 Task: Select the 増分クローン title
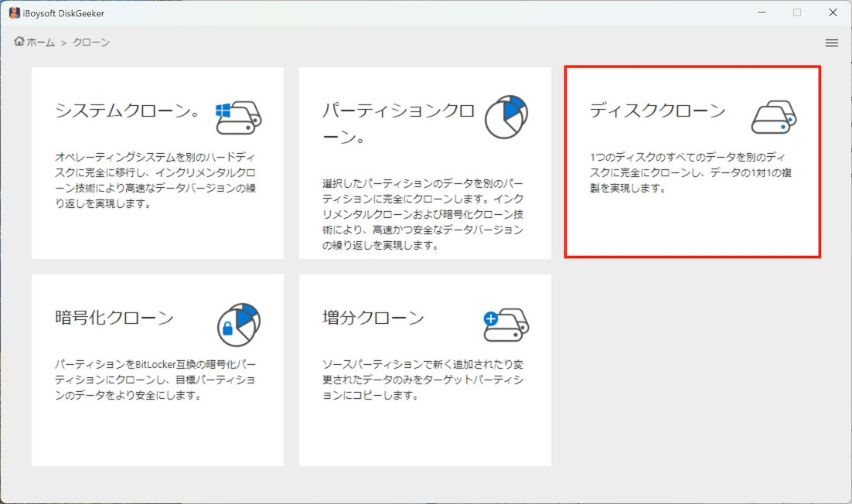click(x=373, y=318)
